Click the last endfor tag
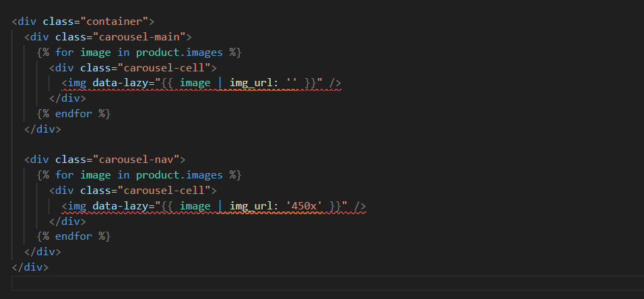The width and height of the screenshot is (644, 299). pos(73,236)
